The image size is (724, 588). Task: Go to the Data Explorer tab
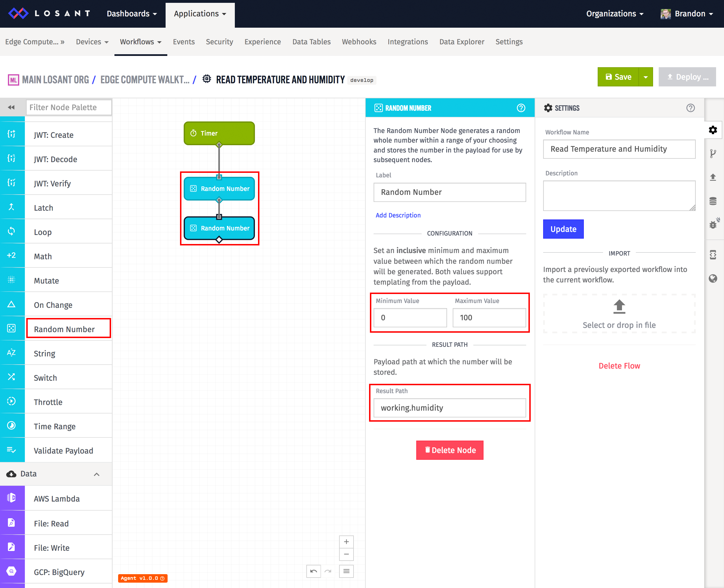pos(462,42)
